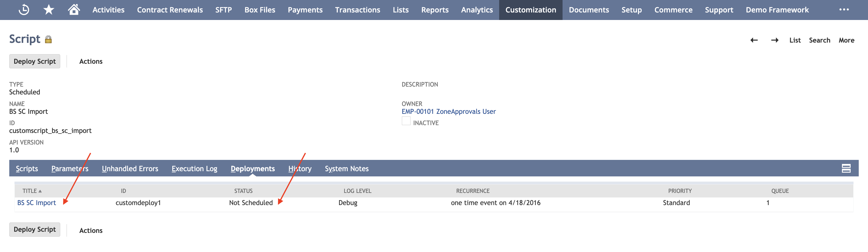Screen dimensions: 868x252
Task: Click the Debug log level cell
Action: pyautogui.click(x=348, y=203)
